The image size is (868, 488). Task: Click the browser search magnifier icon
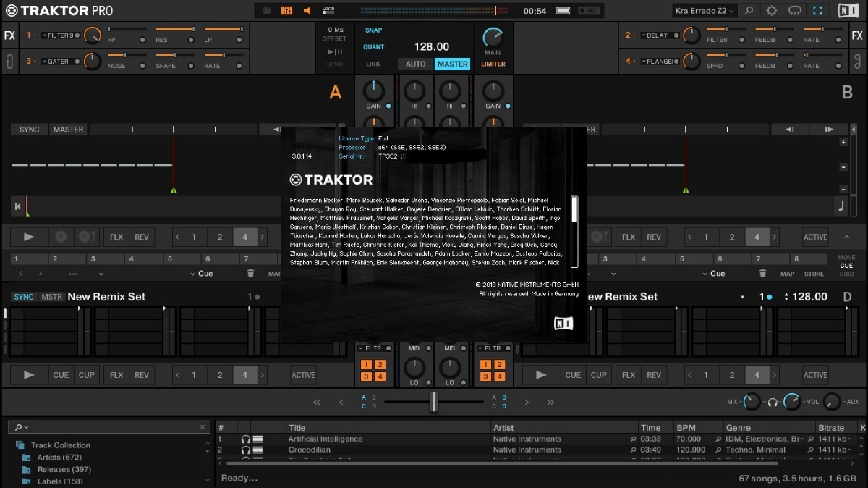click(x=19, y=427)
